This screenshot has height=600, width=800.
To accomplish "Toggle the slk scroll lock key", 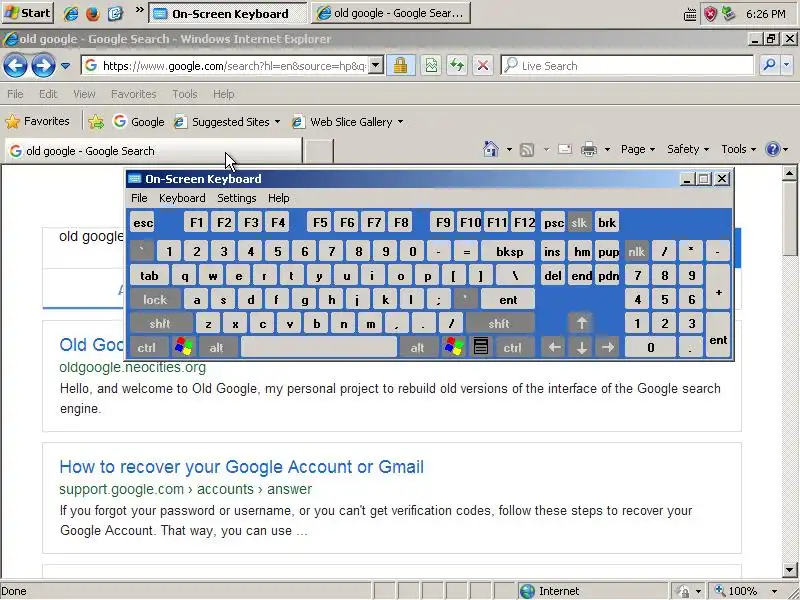I will [x=579, y=222].
